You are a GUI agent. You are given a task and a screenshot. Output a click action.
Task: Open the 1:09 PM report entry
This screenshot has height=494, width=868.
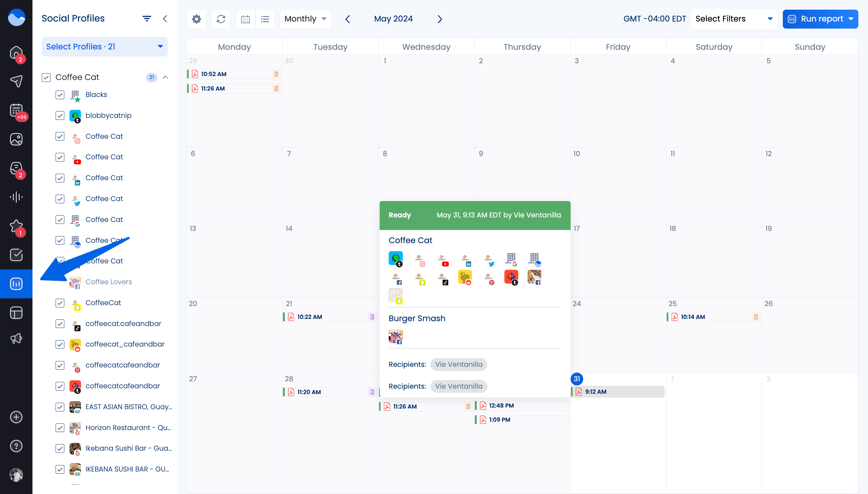522,420
